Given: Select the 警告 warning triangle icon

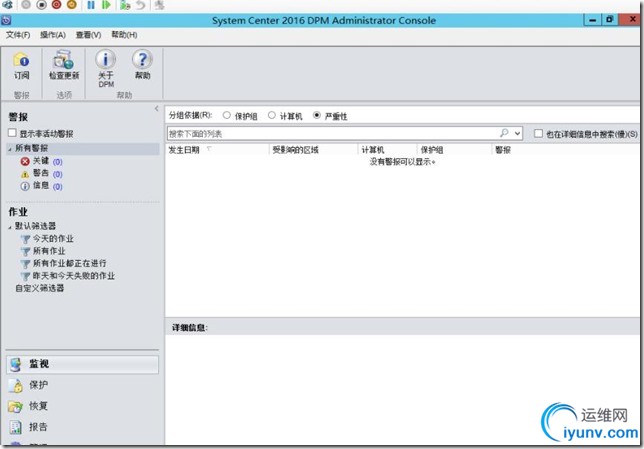Looking at the screenshot, I should point(25,174).
